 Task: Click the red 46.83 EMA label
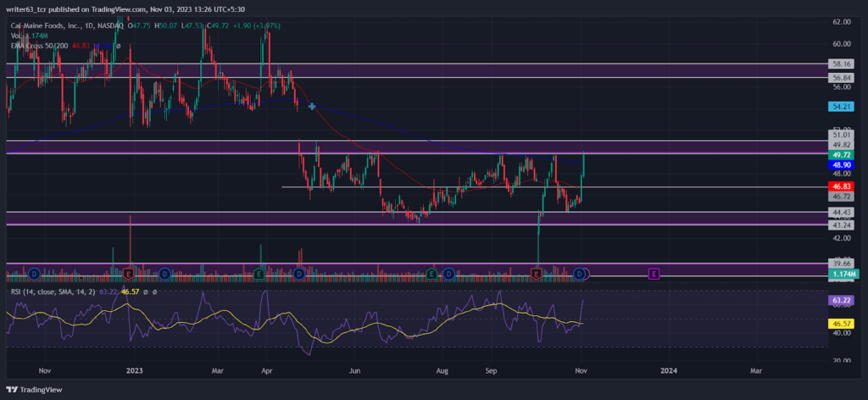click(840, 186)
